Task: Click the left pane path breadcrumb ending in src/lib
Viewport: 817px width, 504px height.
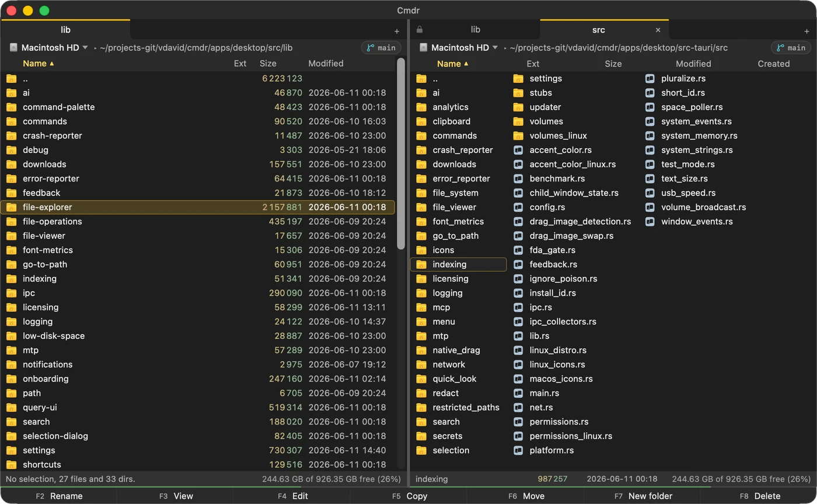Action: point(197,48)
